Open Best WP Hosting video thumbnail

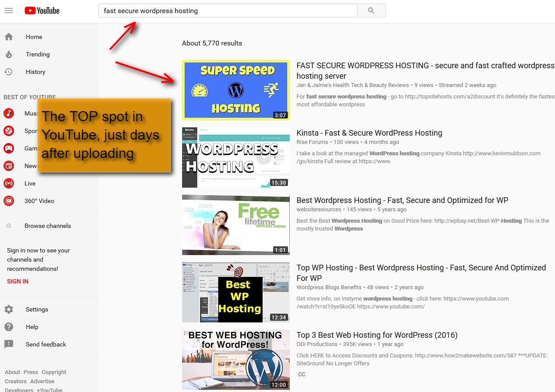point(236,292)
